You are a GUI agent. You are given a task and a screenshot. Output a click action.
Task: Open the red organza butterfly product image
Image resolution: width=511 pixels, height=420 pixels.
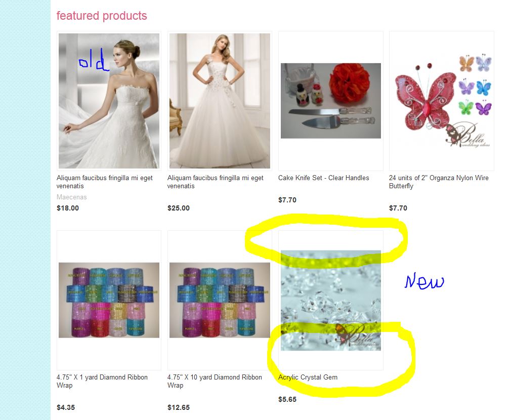click(442, 101)
